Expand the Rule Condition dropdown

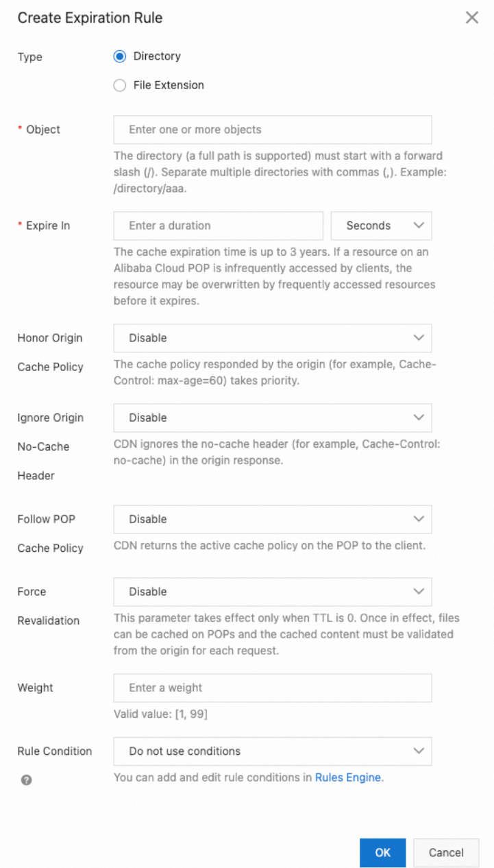click(272, 751)
